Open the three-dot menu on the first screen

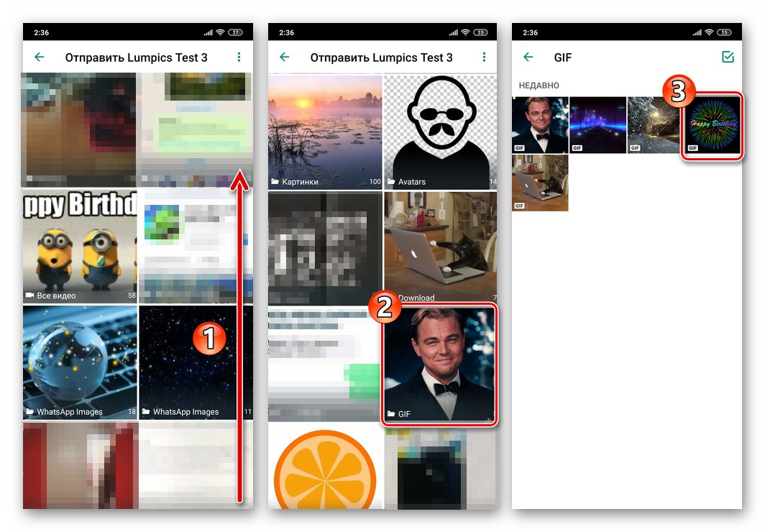(239, 58)
